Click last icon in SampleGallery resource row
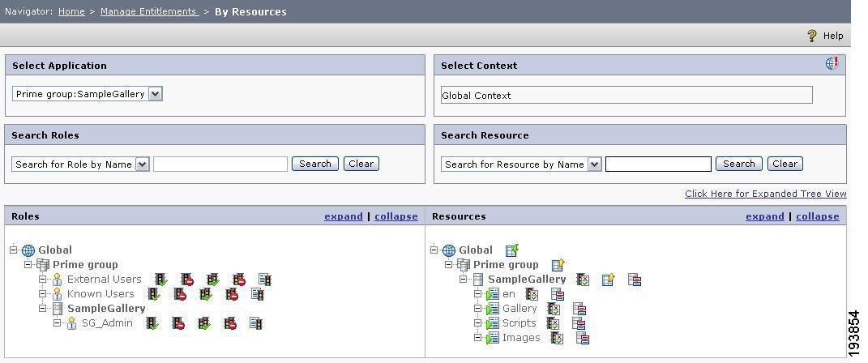 point(635,280)
